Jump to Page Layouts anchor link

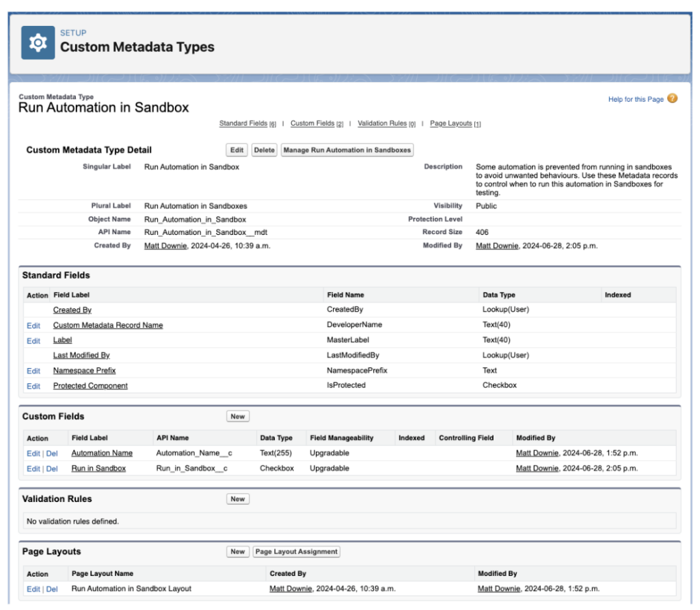(x=451, y=124)
